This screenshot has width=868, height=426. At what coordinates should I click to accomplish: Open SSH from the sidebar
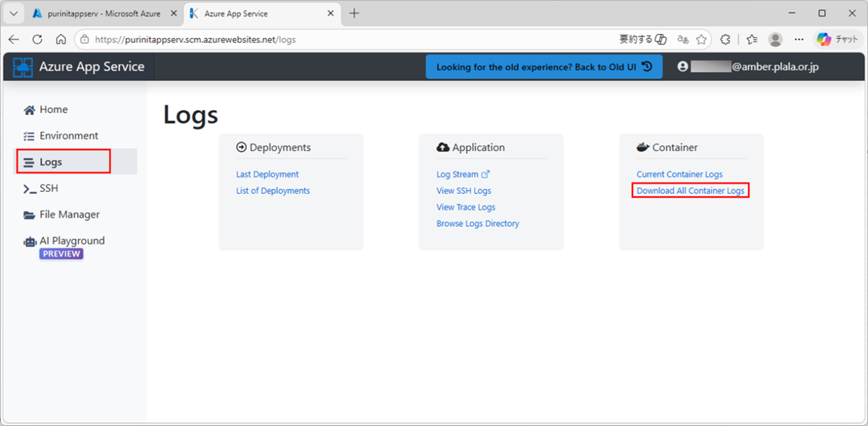[x=48, y=188]
